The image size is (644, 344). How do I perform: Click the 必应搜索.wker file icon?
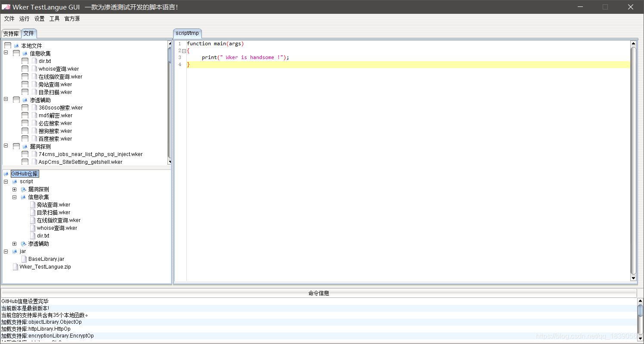[x=34, y=123]
